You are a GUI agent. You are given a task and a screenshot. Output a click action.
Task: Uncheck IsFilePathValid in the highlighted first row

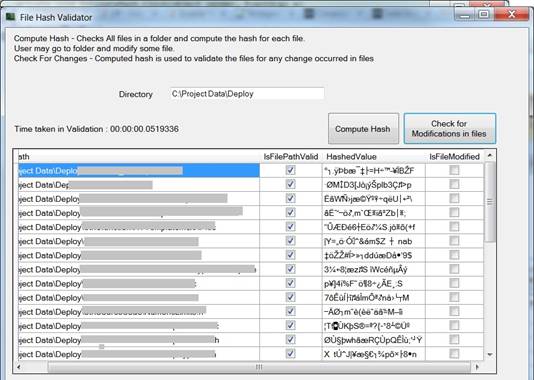(290, 170)
